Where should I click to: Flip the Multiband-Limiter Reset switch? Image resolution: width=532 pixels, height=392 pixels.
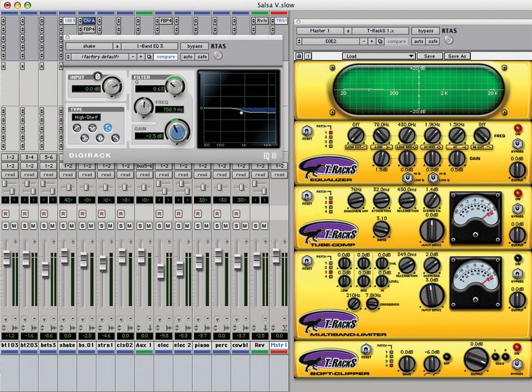306,261
